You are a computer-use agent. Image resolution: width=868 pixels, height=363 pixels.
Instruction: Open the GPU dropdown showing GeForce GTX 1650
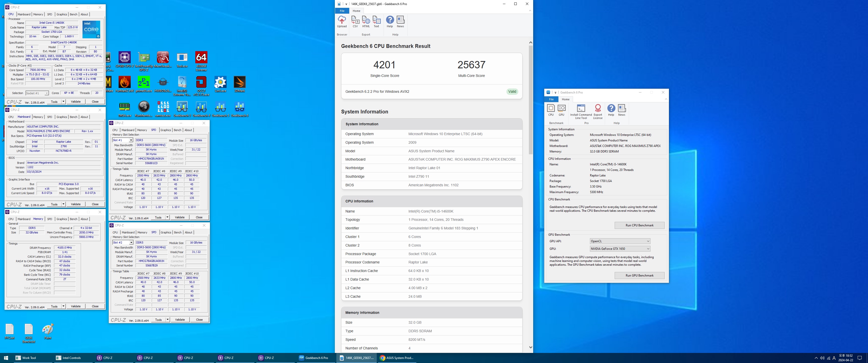point(620,249)
